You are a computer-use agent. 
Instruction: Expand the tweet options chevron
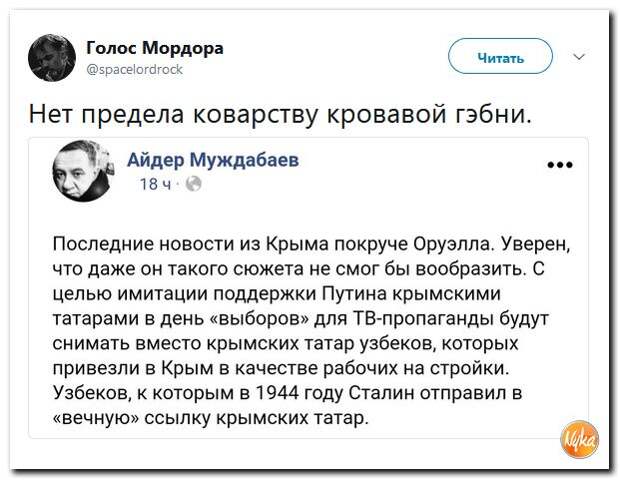tap(579, 57)
